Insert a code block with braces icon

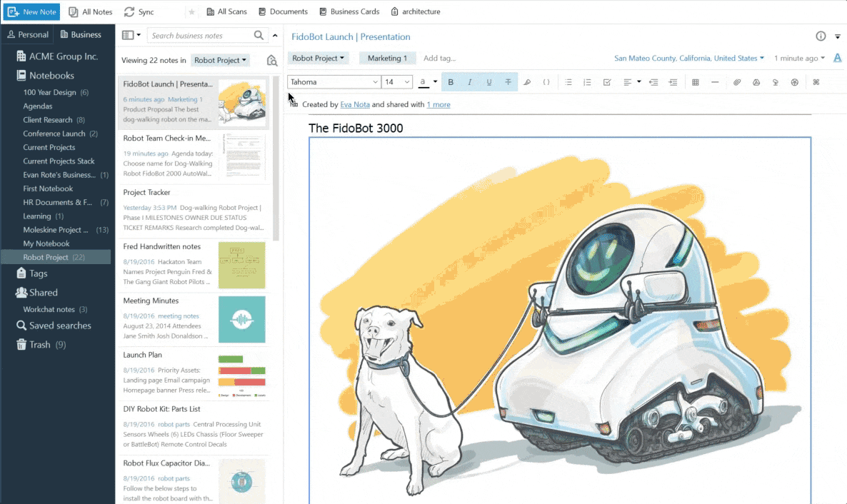click(546, 82)
